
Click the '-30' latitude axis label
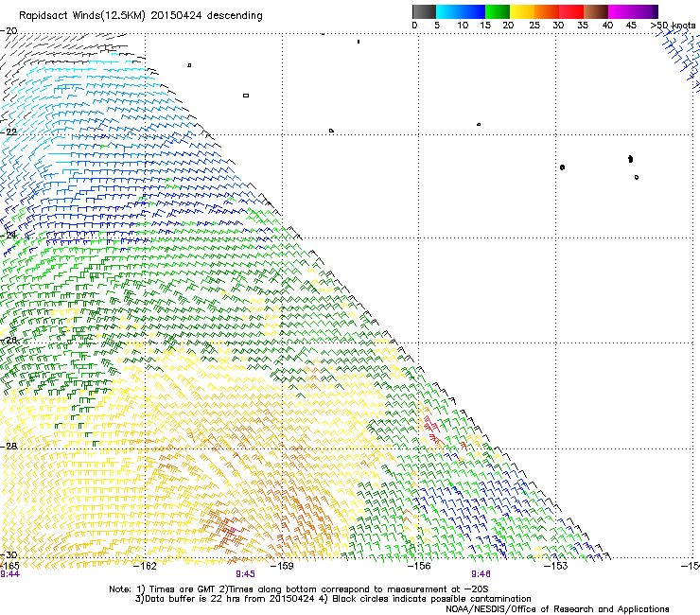pos(9,554)
